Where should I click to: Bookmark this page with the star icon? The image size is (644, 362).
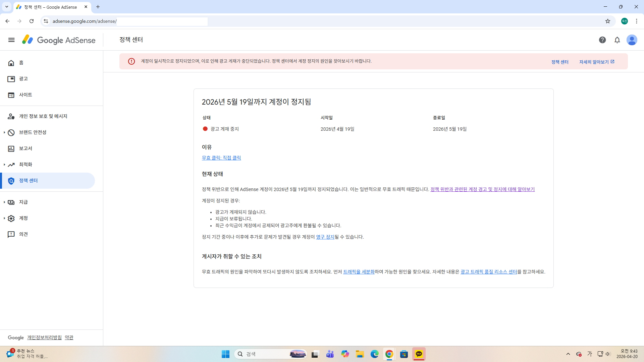pos(608,21)
